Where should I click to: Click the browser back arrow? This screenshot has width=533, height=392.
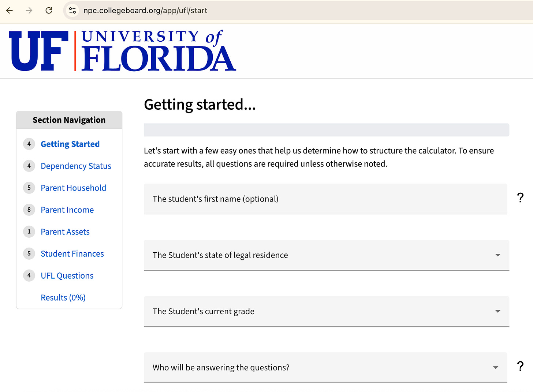pos(10,11)
